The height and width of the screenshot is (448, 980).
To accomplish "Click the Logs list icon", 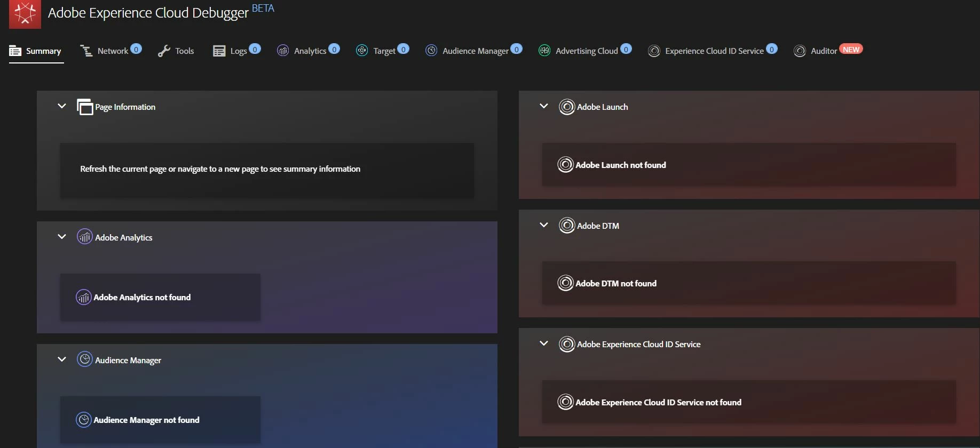I will pos(219,51).
